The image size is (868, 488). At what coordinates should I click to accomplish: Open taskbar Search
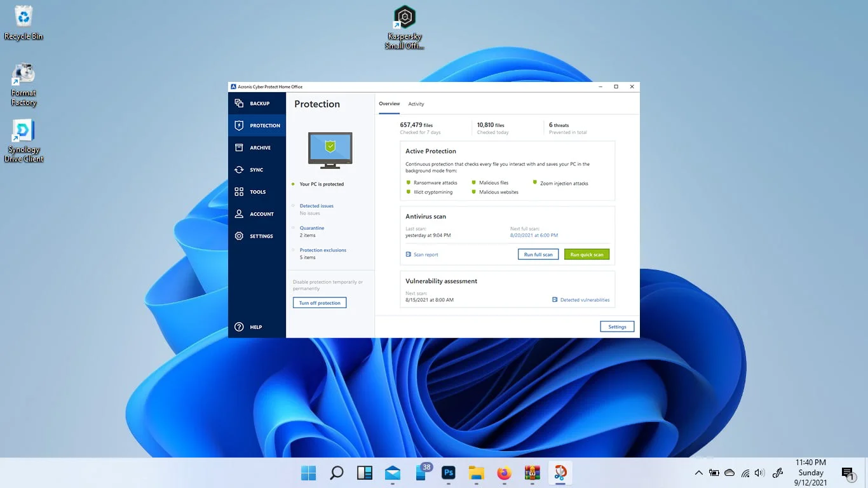[337, 473]
